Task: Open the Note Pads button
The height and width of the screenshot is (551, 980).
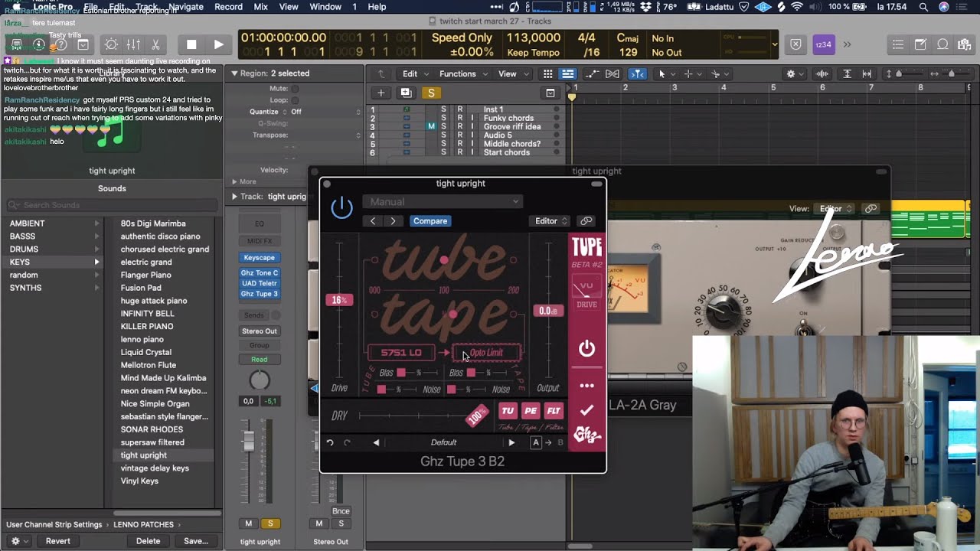Action: 920,44
